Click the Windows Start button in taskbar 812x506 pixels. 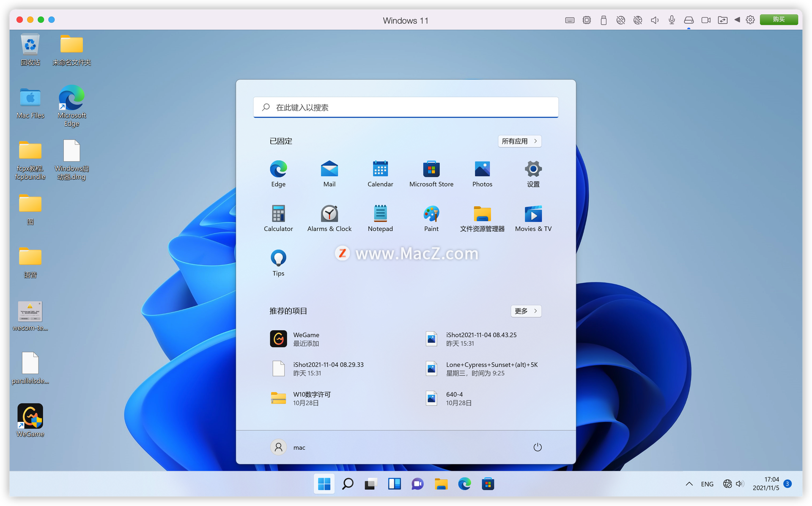[324, 484]
